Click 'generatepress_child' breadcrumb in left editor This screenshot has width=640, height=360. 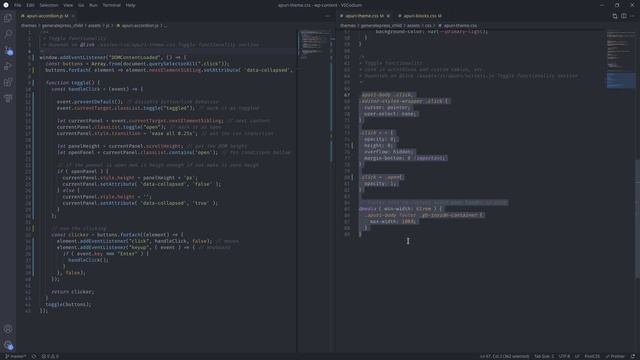[x=62, y=25]
